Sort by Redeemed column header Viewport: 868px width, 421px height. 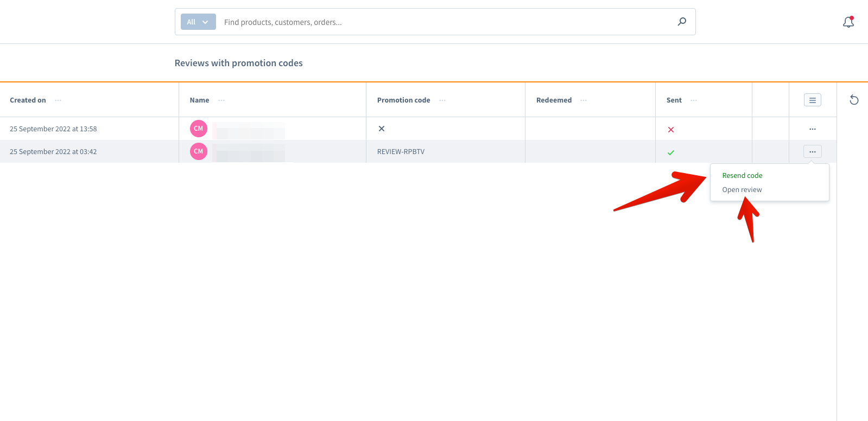(x=554, y=100)
